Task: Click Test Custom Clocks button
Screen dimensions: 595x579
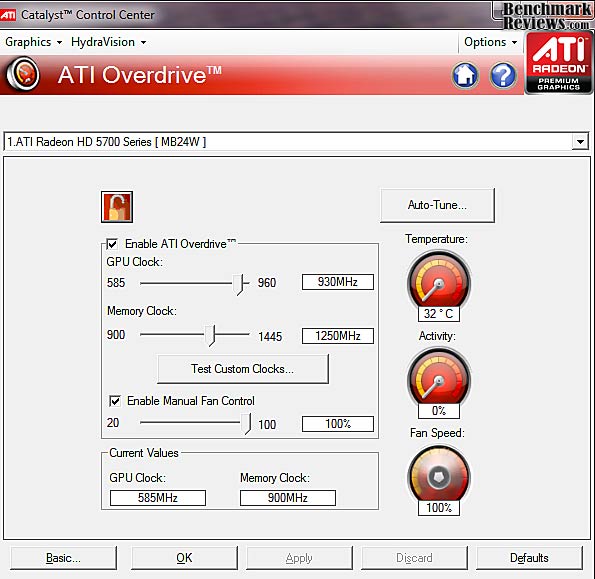Action: pos(242,369)
